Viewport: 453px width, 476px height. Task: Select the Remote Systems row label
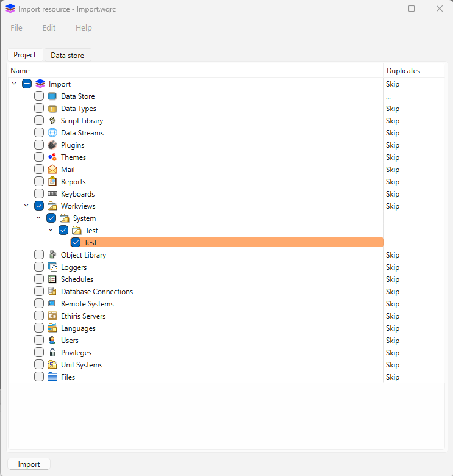click(x=87, y=304)
